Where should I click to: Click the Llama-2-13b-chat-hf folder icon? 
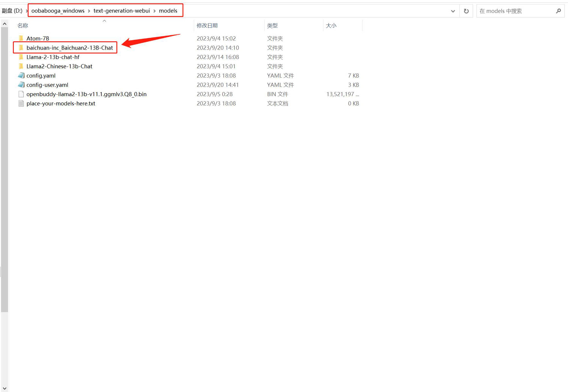pos(21,57)
